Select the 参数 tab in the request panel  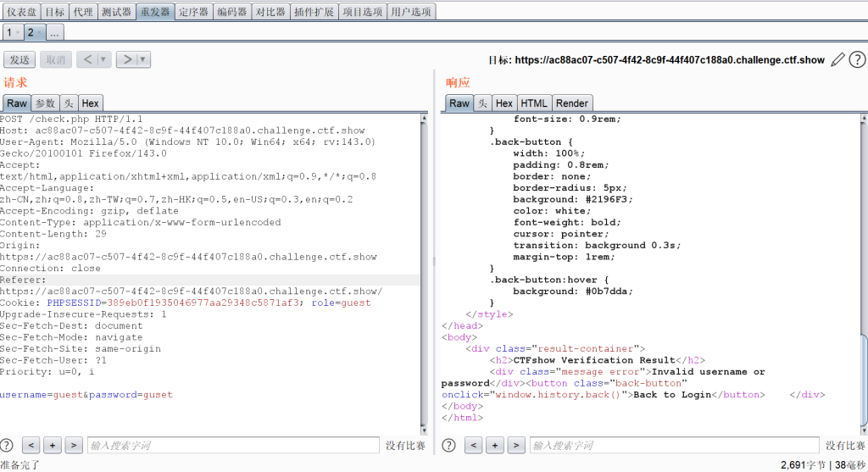[45, 103]
